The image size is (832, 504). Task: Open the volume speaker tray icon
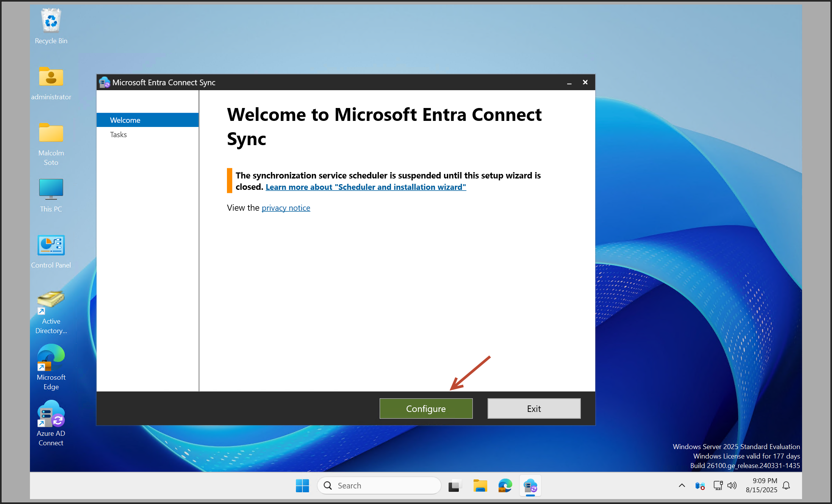tap(732, 485)
